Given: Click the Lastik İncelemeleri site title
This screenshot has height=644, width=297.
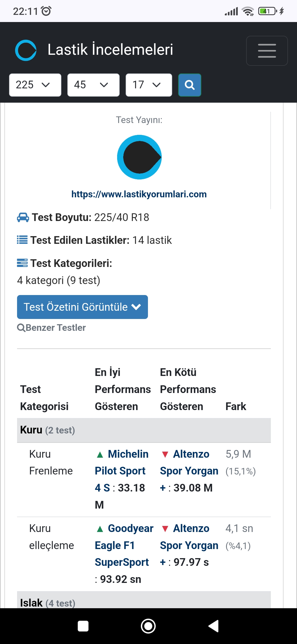Looking at the screenshot, I should point(110,50).
